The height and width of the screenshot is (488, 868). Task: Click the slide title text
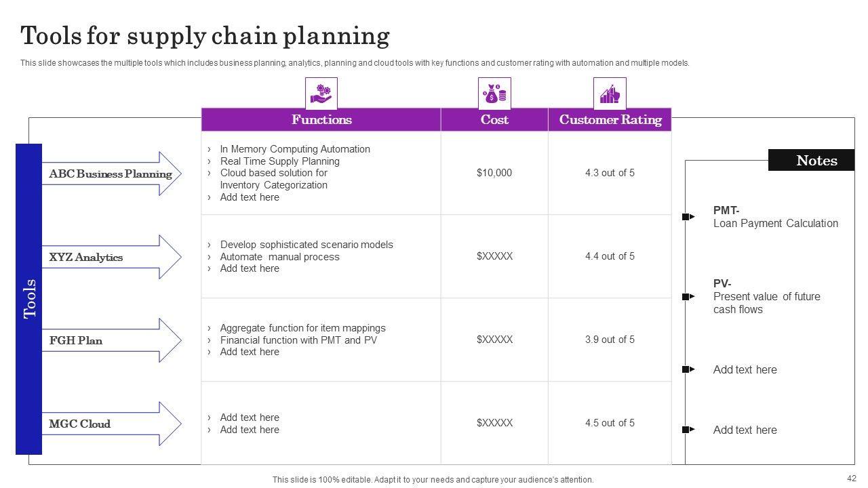(x=205, y=35)
